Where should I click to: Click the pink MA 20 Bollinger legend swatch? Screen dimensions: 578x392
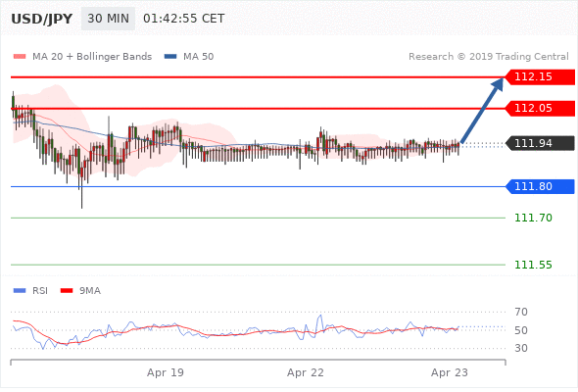coord(20,57)
